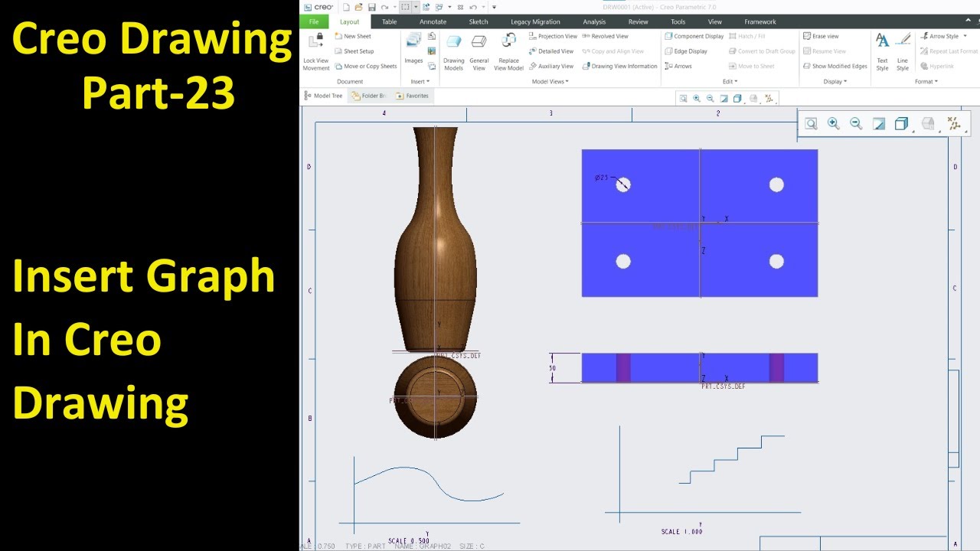Screen dimensions: 980x551
Task: Add a Projection View
Action: click(x=553, y=36)
